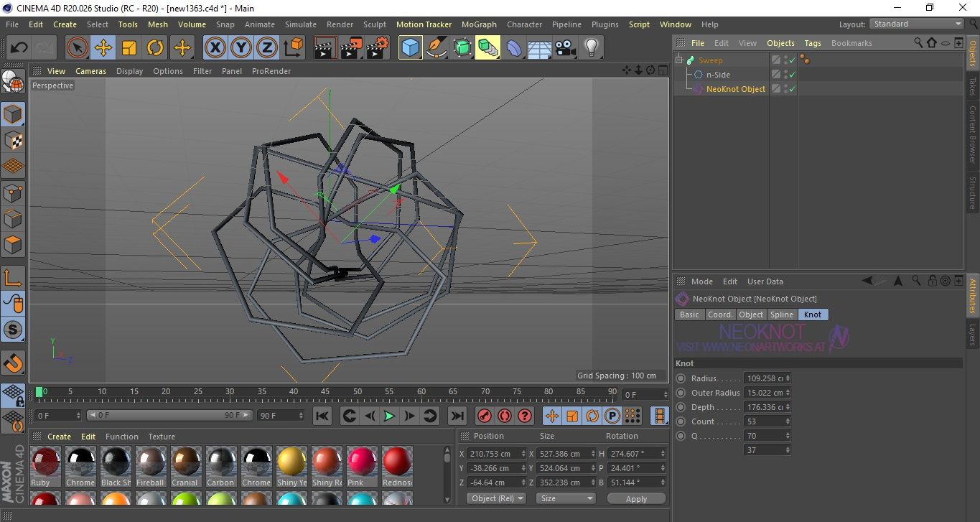This screenshot has width=980, height=522.
Task: Add a Camera object
Action: pyautogui.click(x=566, y=48)
